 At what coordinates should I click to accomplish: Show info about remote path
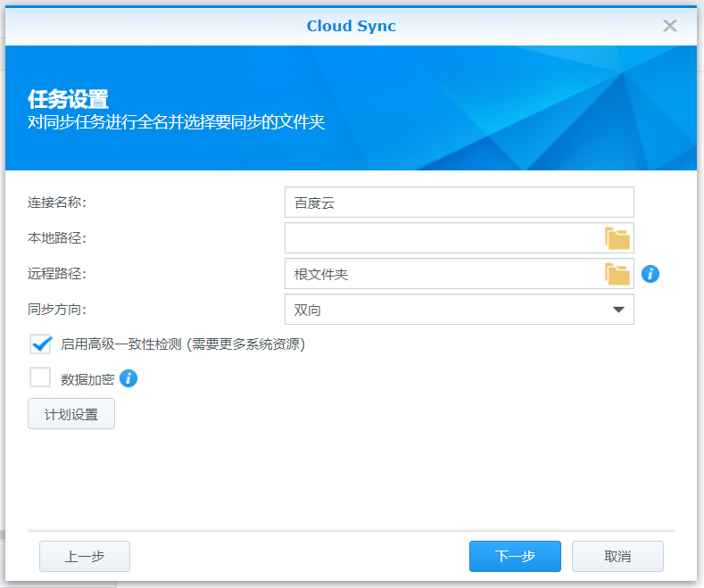pos(650,274)
